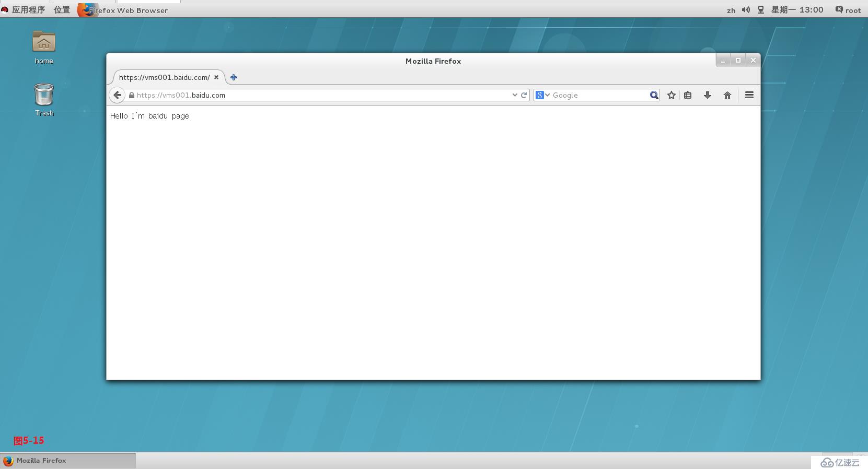Close the Mozilla Firefox window
The height and width of the screenshot is (469, 868).
tap(753, 61)
